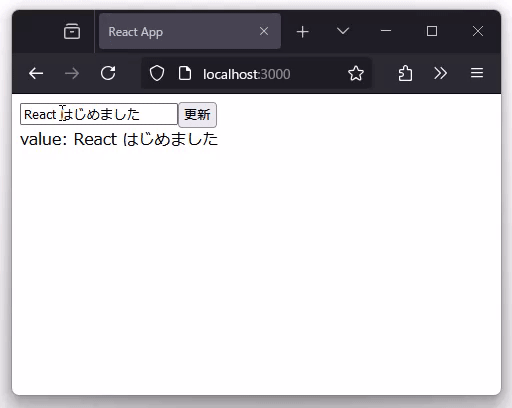Expand the list all tabs dropdown
512x408 pixels.
point(343,31)
